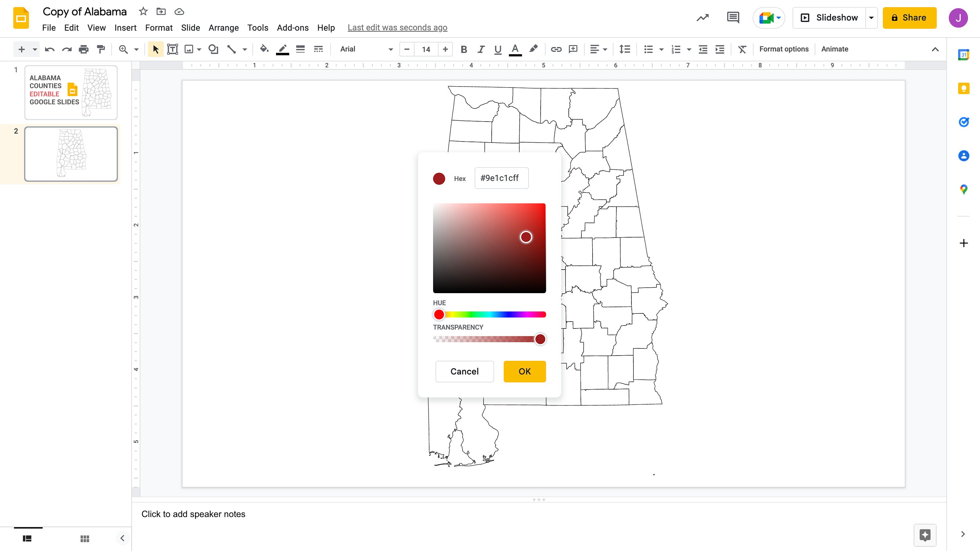Select the Line tool
980x551 pixels.
[231, 49]
